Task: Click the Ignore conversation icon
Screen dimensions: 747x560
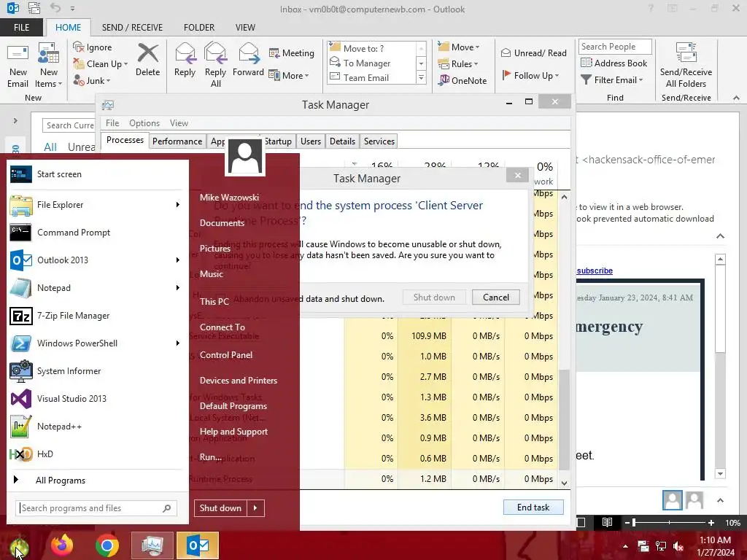Action: point(93,47)
